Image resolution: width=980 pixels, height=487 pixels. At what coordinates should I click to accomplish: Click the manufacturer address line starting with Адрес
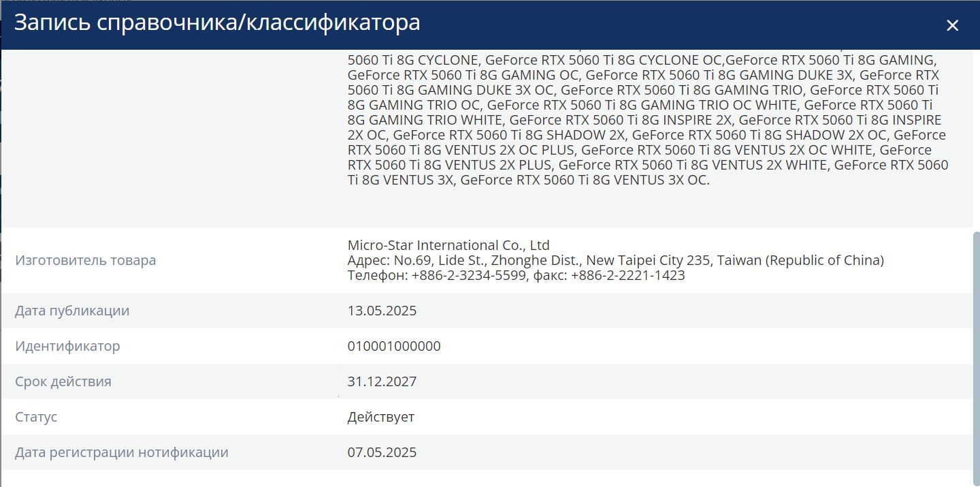[615, 260]
